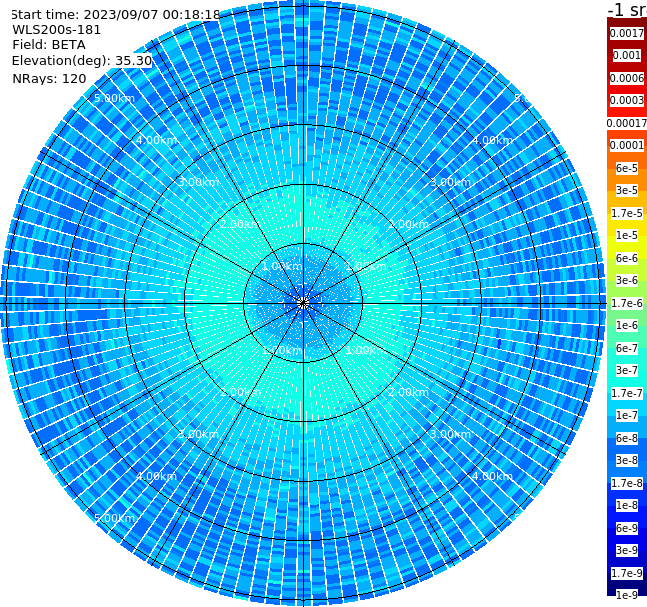Pick the blue band labeled 1e-8

[x=627, y=505]
